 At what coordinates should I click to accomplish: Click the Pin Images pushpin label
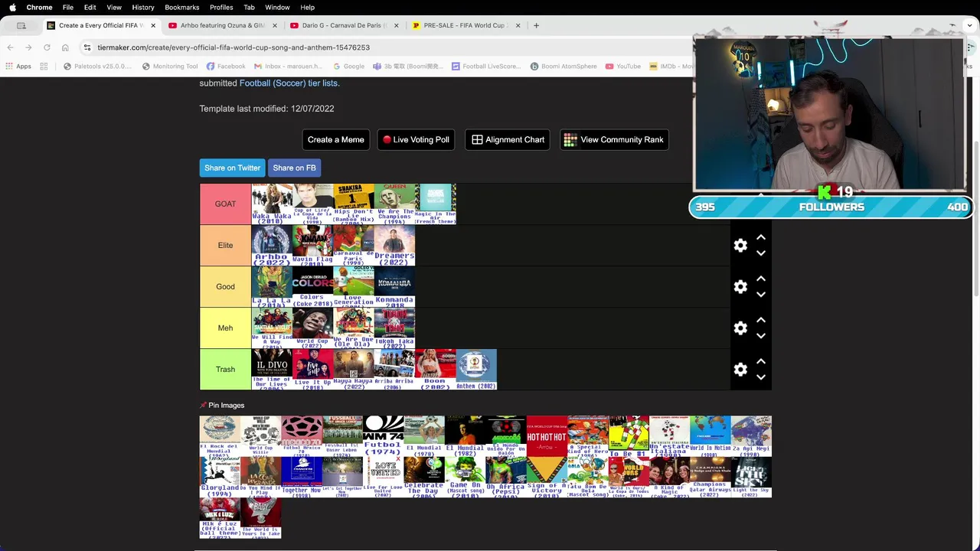pos(222,405)
